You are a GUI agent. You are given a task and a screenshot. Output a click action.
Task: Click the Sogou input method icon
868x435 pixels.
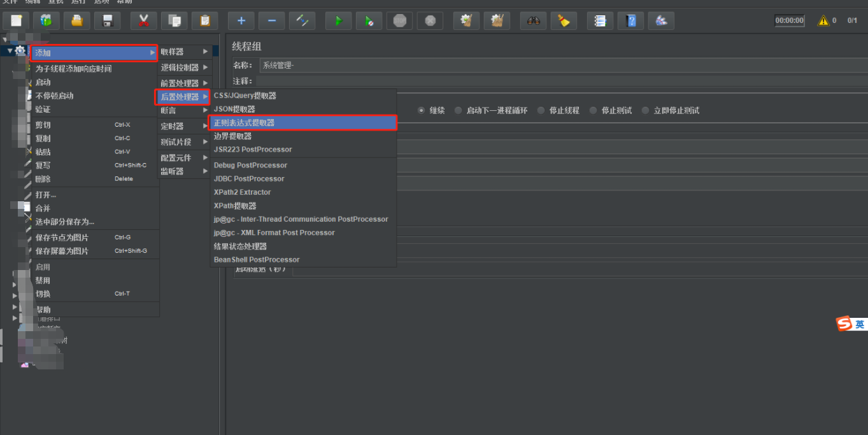point(844,324)
